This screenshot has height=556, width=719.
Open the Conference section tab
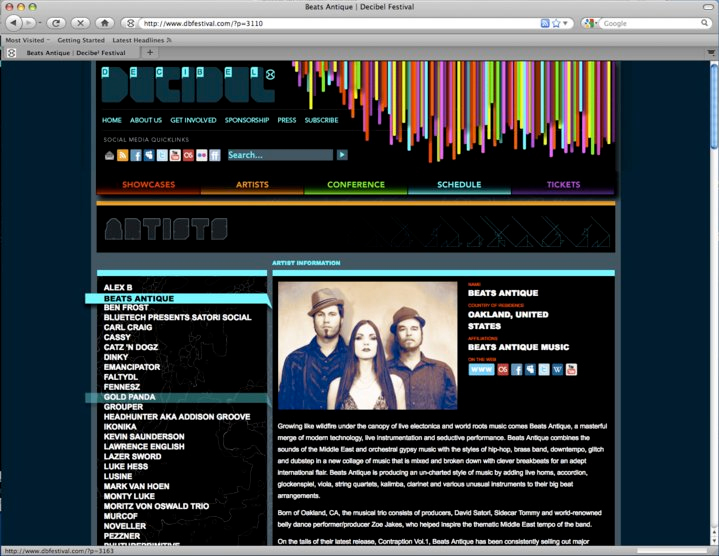[x=356, y=185]
